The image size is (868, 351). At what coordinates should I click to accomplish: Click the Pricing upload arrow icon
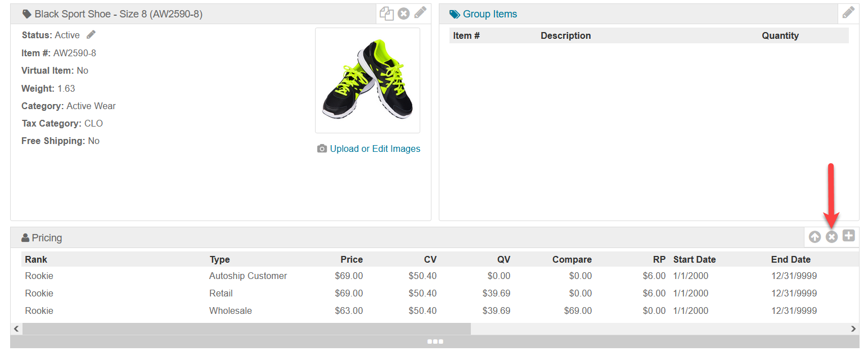pyautogui.click(x=815, y=237)
